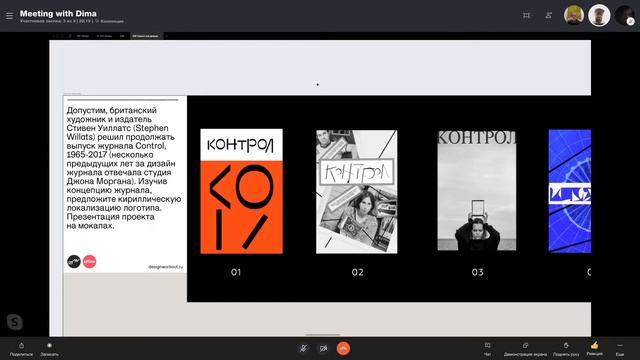Click the red round logo in brief card
Viewport: 640px width, 360px height.
tap(89, 261)
